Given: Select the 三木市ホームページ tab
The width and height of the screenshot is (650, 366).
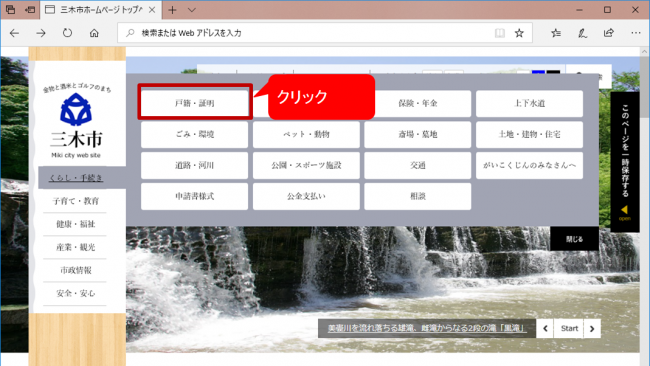Looking at the screenshot, I should (100, 10).
